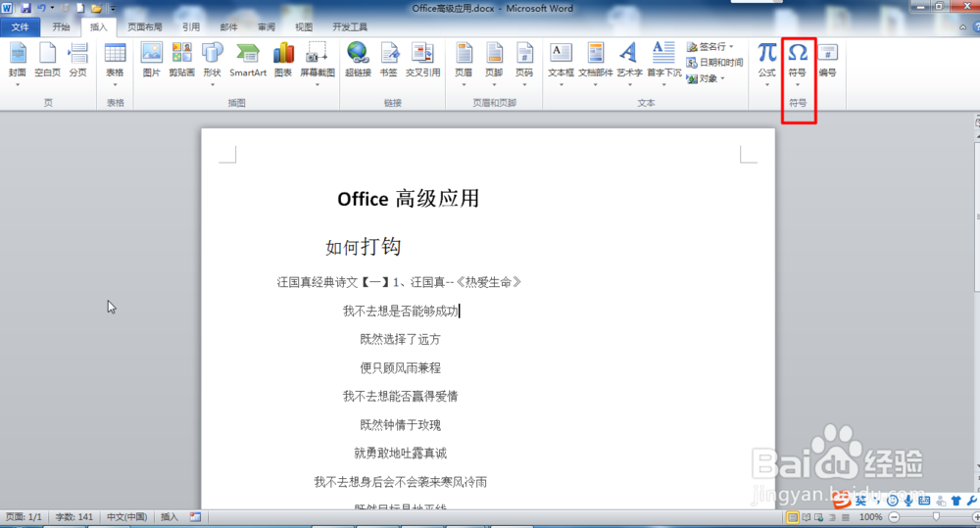The height and width of the screenshot is (528, 980).
Task: Open Screenshot (屏幕截图) tool
Action: 318,60
